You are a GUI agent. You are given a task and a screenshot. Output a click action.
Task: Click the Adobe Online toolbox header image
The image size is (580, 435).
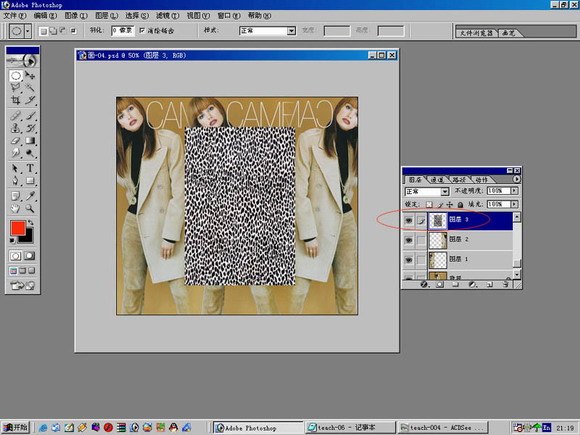click(22, 60)
